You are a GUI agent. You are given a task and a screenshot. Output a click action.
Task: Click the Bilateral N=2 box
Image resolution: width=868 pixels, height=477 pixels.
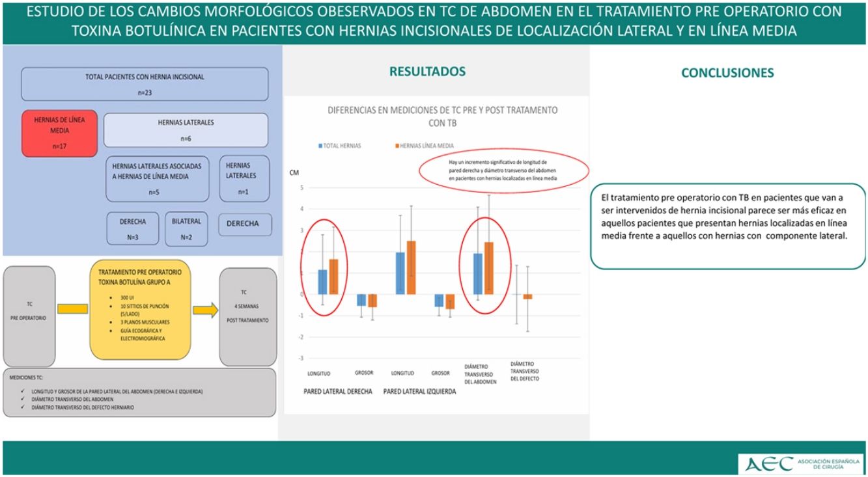point(186,228)
